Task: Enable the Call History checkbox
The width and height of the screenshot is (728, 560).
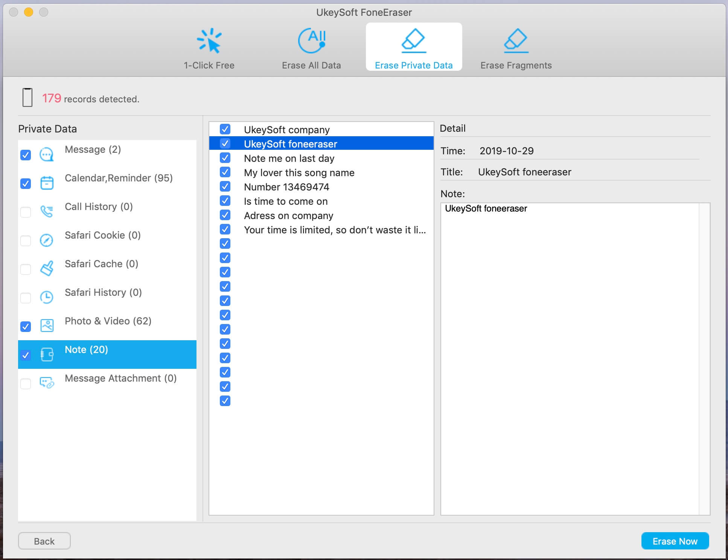Action: coord(26,212)
